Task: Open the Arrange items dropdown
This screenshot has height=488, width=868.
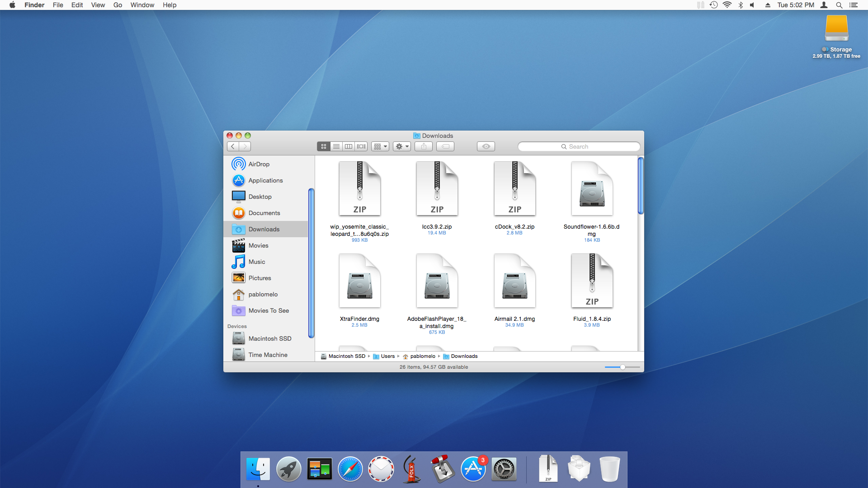Action: [x=380, y=146]
